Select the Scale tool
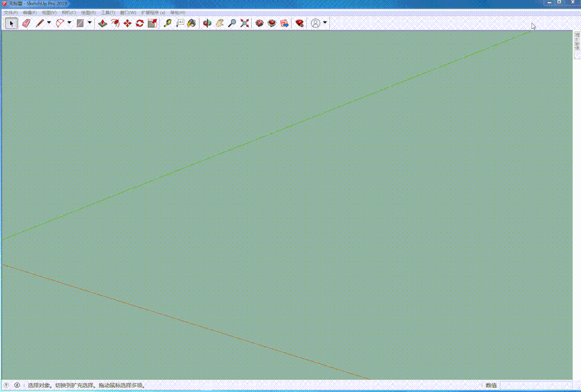 [x=152, y=23]
